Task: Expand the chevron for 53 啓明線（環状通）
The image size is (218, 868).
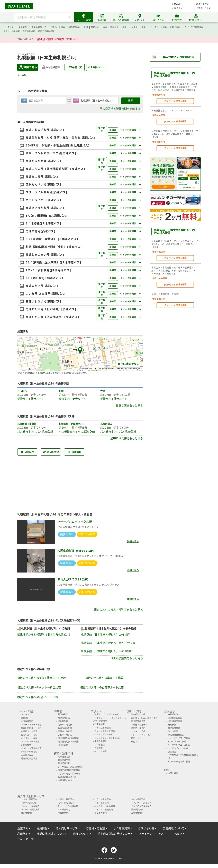Action: tap(140, 239)
